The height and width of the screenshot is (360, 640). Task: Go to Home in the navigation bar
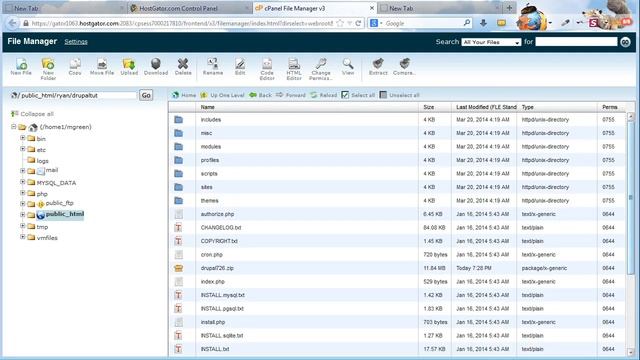(184, 95)
